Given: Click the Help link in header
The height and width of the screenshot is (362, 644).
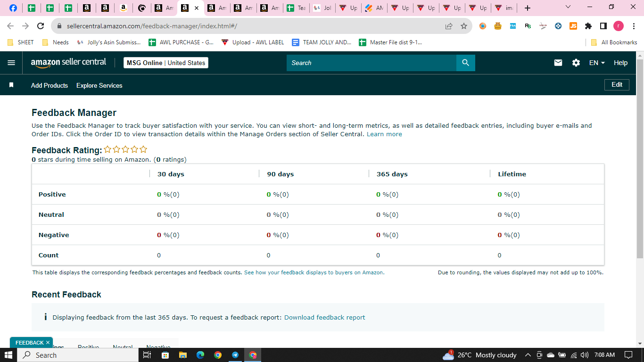Looking at the screenshot, I should 620,63.
